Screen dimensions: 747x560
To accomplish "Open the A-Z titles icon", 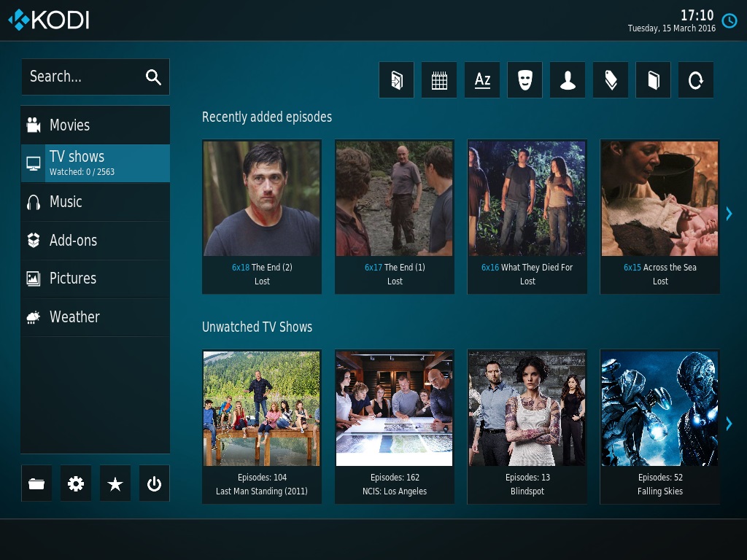I will pyautogui.click(x=482, y=80).
